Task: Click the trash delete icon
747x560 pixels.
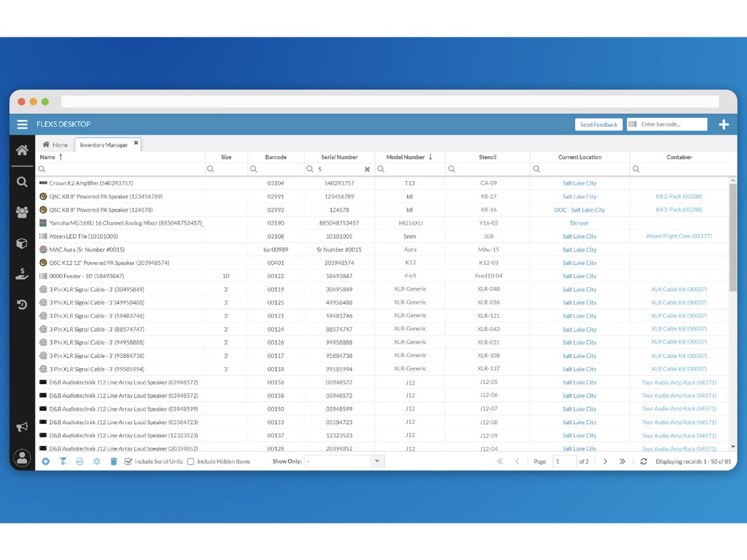Action: point(113,462)
